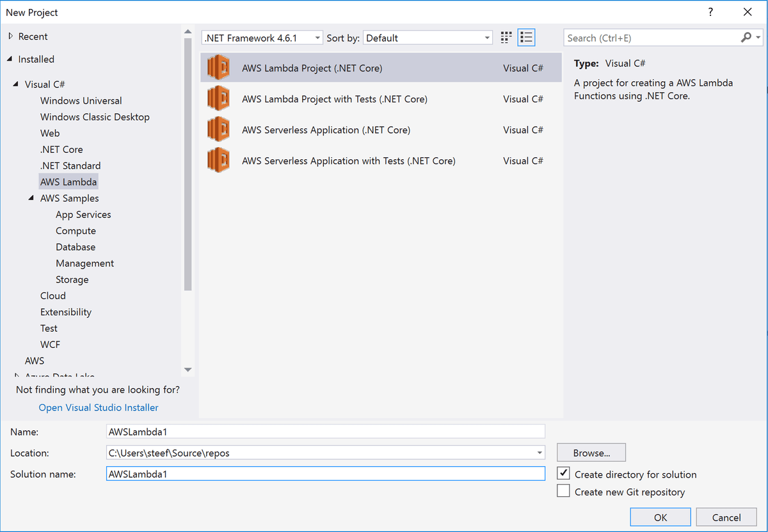This screenshot has width=768, height=532.
Task: Select AWS Lambda Project with Tests icon
Action: point(218,98)
